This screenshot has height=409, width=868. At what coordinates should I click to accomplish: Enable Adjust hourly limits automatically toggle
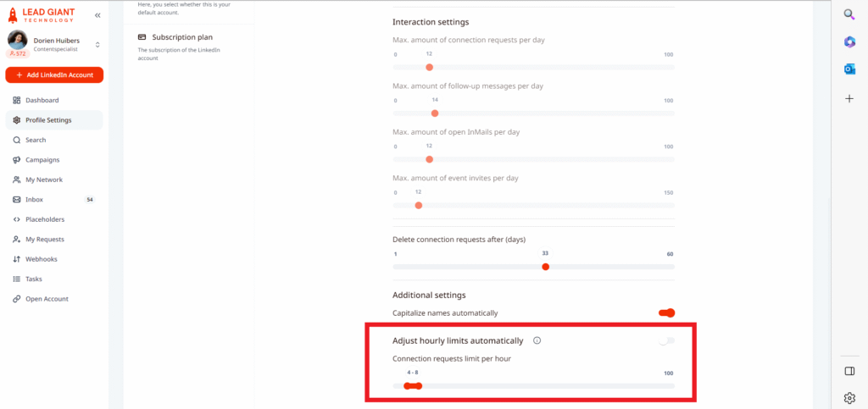tap(666, 341)
